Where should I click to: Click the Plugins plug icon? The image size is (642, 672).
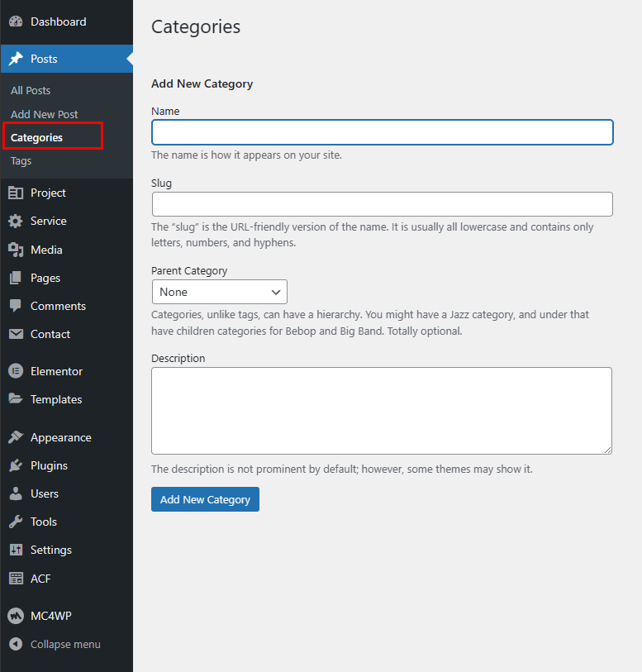[x=16, y=465]
